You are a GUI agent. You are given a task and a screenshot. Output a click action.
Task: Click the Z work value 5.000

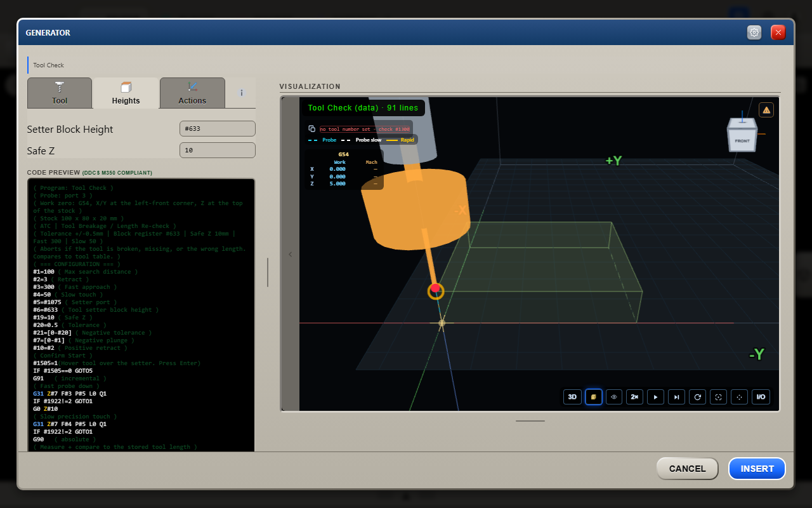click(x=337, y=184)
